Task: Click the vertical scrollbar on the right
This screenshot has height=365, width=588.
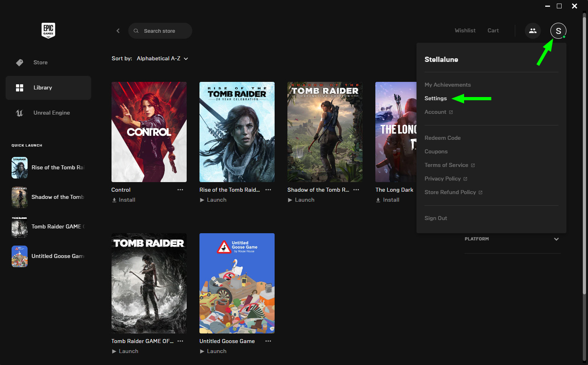Action: [584, 160]
